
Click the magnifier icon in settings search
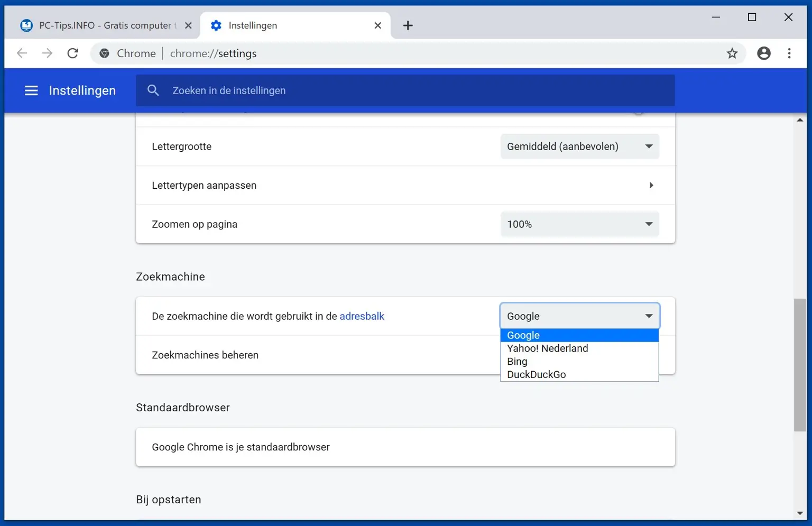point(153,90)
